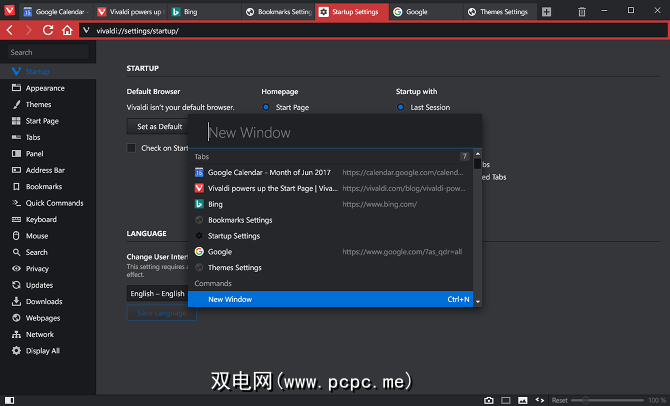The width and height of the screenshot is (670, 406).
Task: Open Network settings section
Action: pyautogui.click(x=48, y=334)
